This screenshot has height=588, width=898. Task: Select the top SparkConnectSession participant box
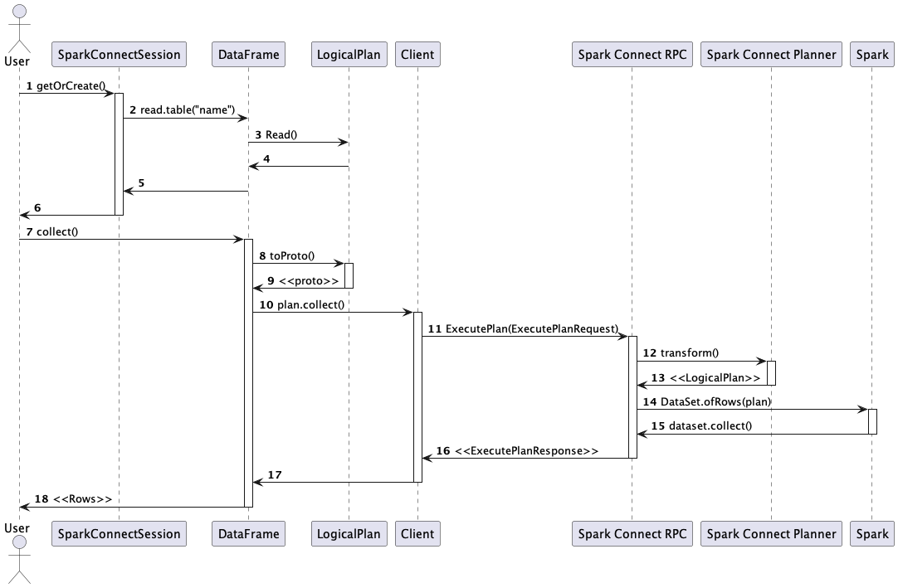120,55
